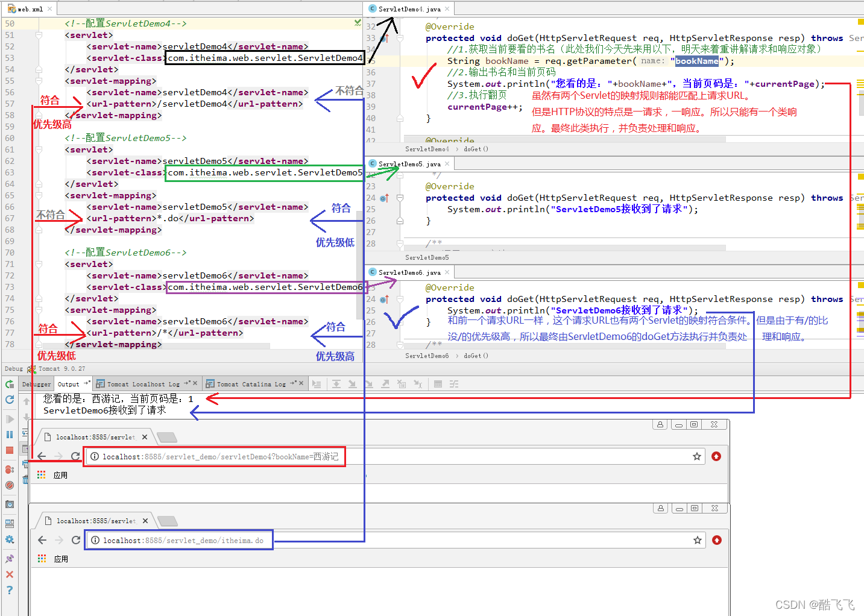864x616 pixels.
Task: Click the Rerun Tomcat debug icon
Action: point(9,384)
